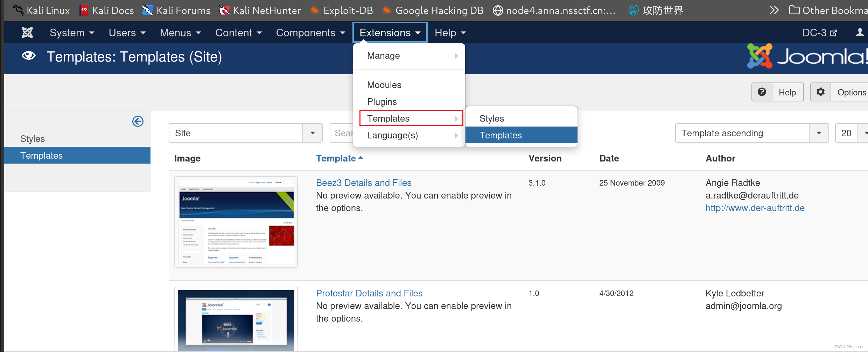The width and height of the screenshot is (868, 352).
Task: Open the Kali Docs bookmark
Action: (x=107, y=10)
